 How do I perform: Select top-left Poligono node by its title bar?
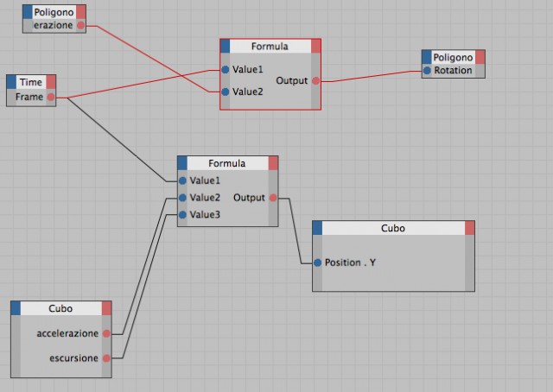54,12
